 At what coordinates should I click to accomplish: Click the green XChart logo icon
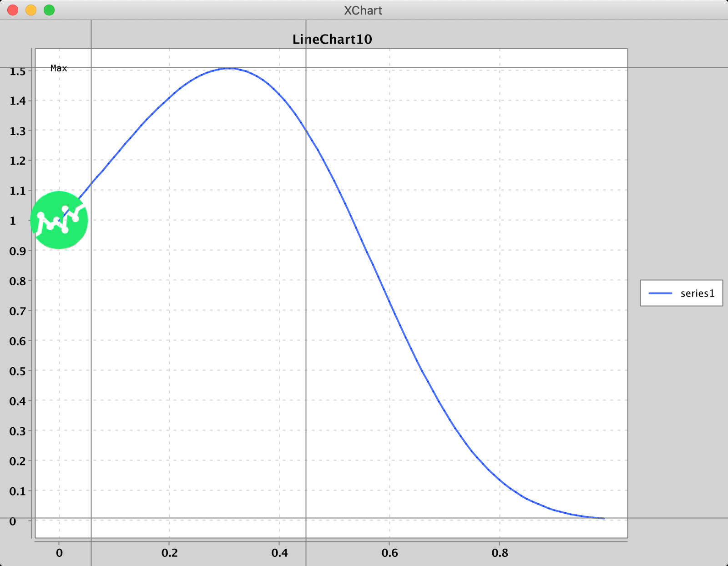(59, 220)
